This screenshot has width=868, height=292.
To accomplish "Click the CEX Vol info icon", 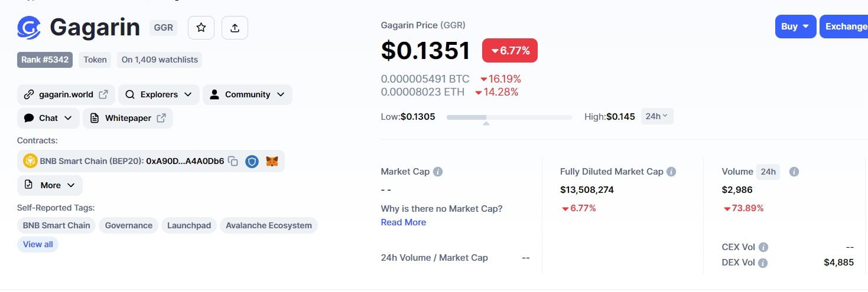I will (763, 247).
